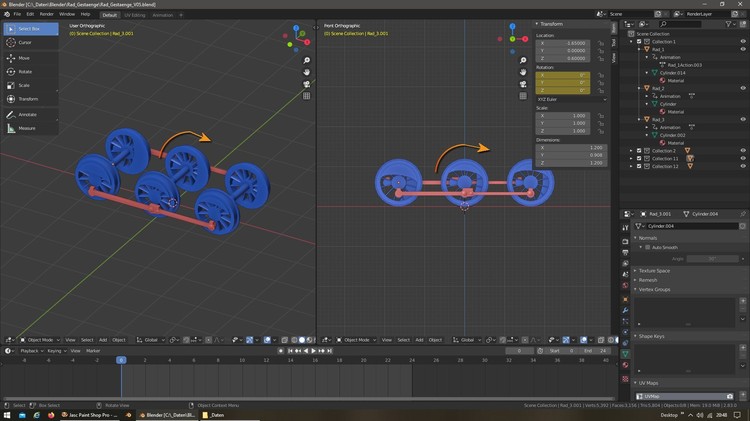Screen dimensions: 750x421
Task: Click the Blender button in Windows taskbar
Action: (165, 414)
